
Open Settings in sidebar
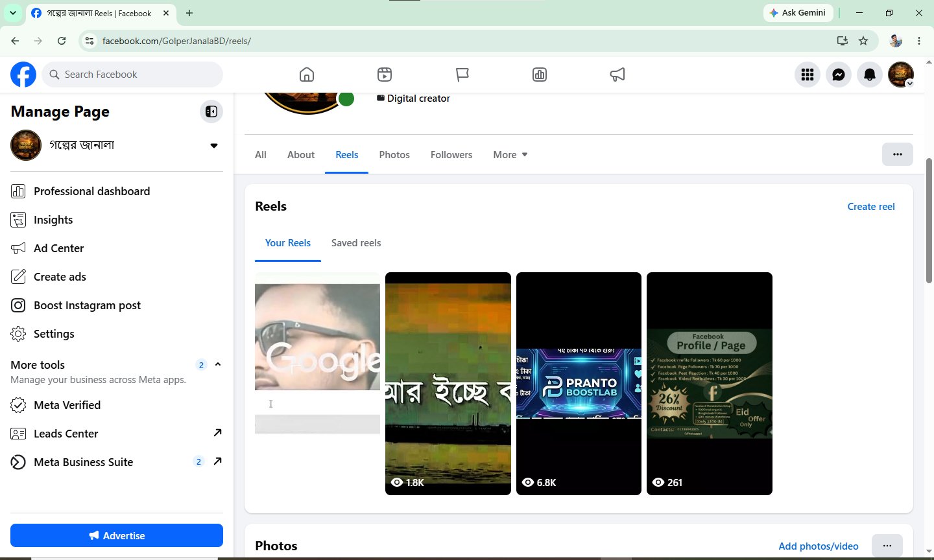coord(117,334)
